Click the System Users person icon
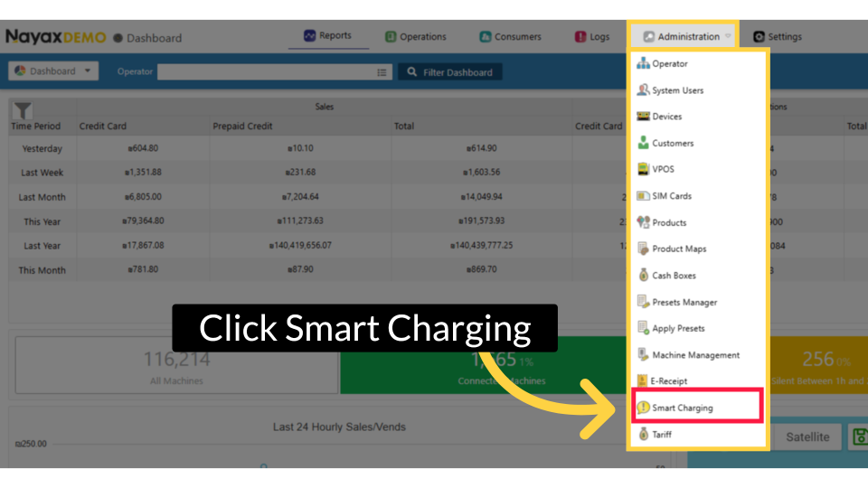This screenshot has height=488, width=868. 643,89
